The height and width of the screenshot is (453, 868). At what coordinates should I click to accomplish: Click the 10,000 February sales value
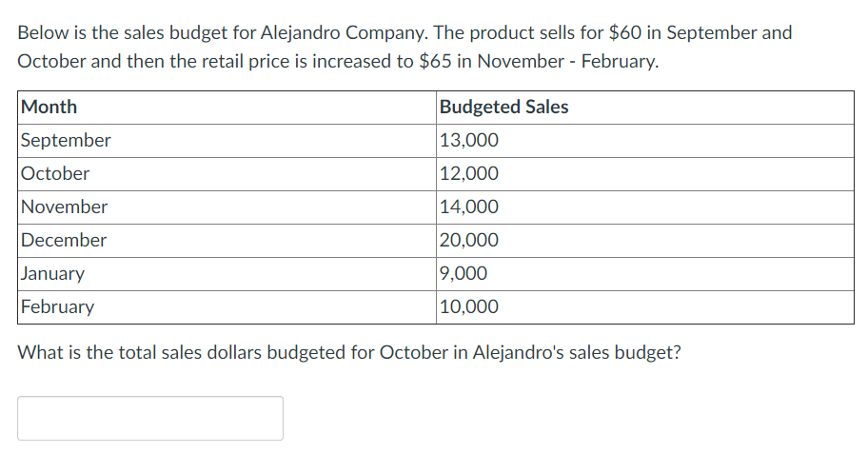point(469,306)
